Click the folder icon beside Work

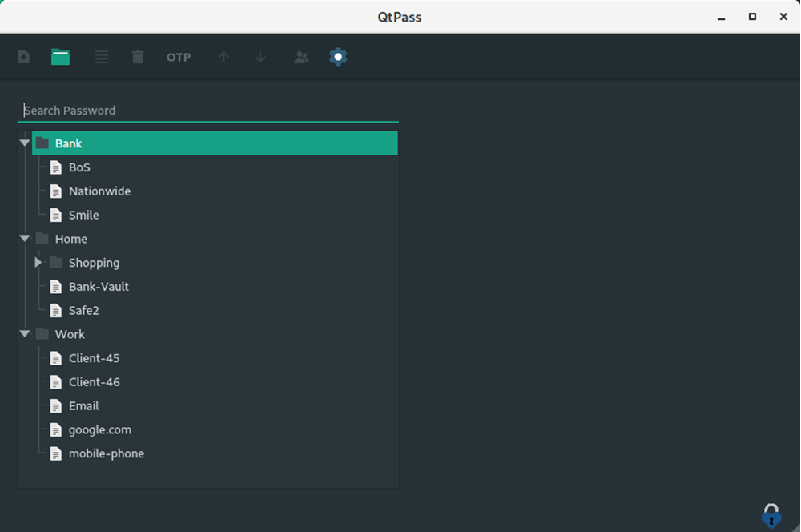42,334
